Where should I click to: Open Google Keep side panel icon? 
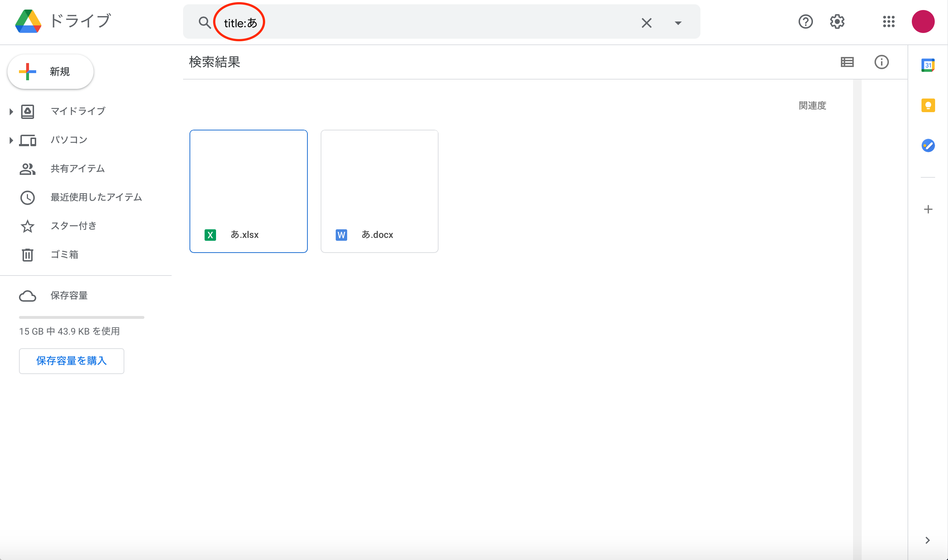click(x=928, y=105)
